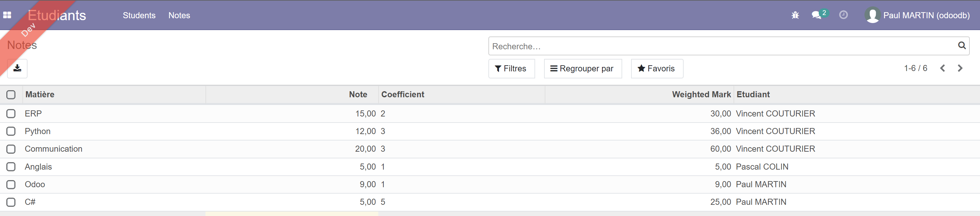Click the debug bug icon

click(795, 15)
